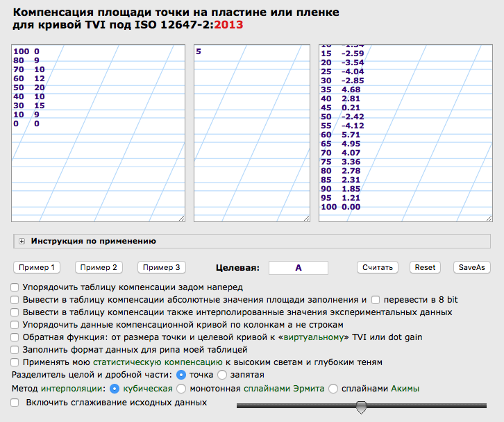The height and width of the screenshot is (422, 504).
Task: Click the '100 0.00' row in results
Action: click(x=340, y=207)
